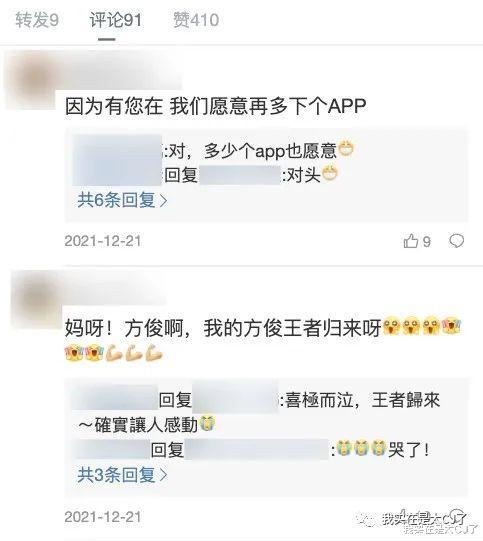Click the laughing emoji after 也愿意
Image resolution: width=483 pixels, height=541 pixels.
(346, 149)
